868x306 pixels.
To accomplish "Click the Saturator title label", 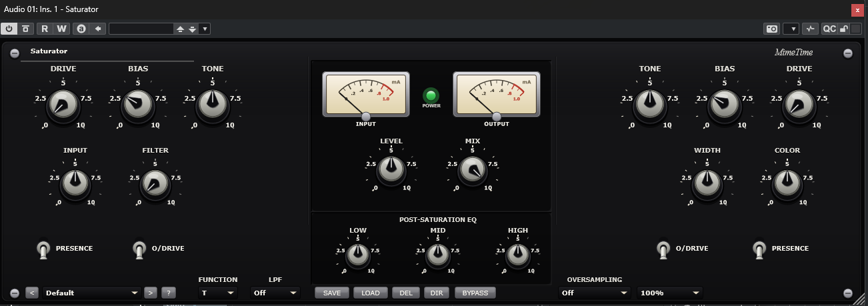I will point(49,51).
